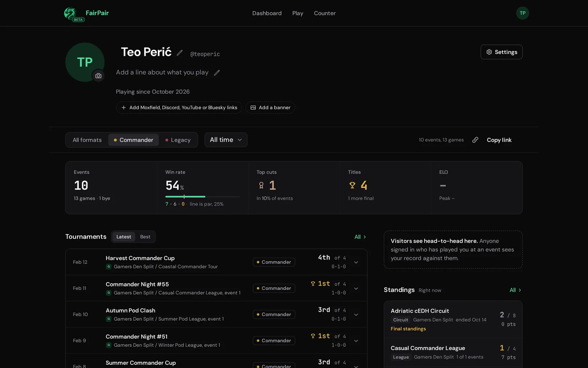
Task: Click the Commander tag on Harvest Commander Cup
Action: 274,262
